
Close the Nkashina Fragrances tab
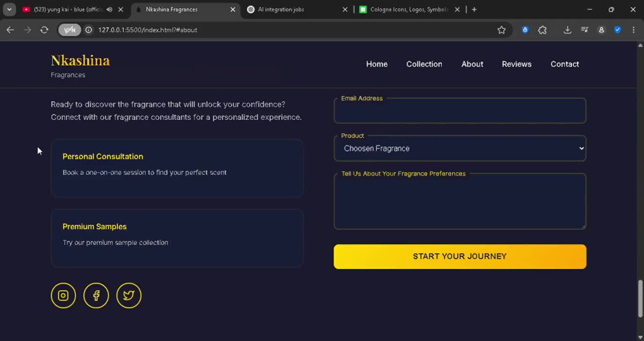pos(233,10)
